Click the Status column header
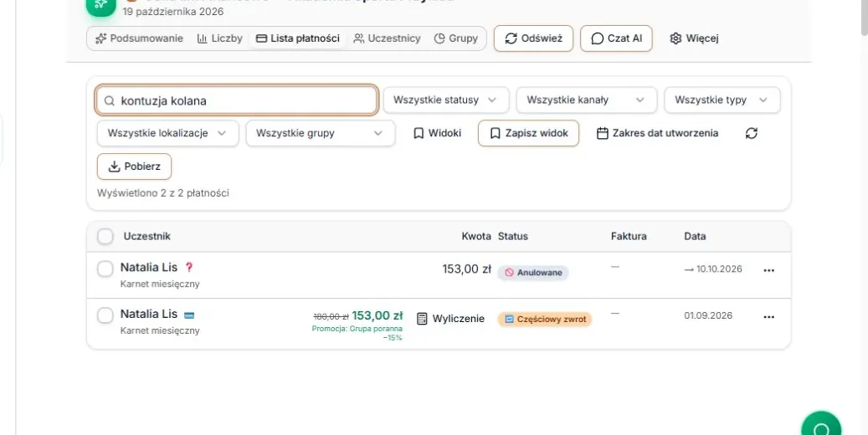 tap(512, 236)
